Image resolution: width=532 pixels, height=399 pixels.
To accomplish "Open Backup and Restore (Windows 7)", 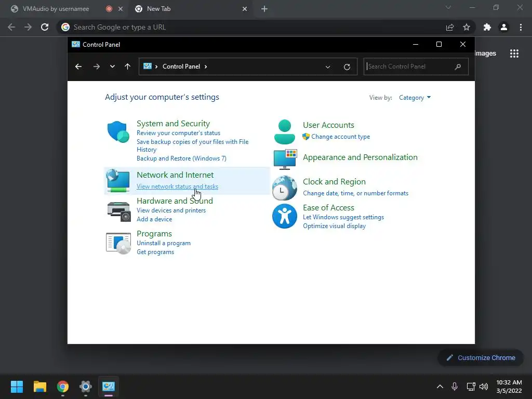I will [x=181, y=158].
